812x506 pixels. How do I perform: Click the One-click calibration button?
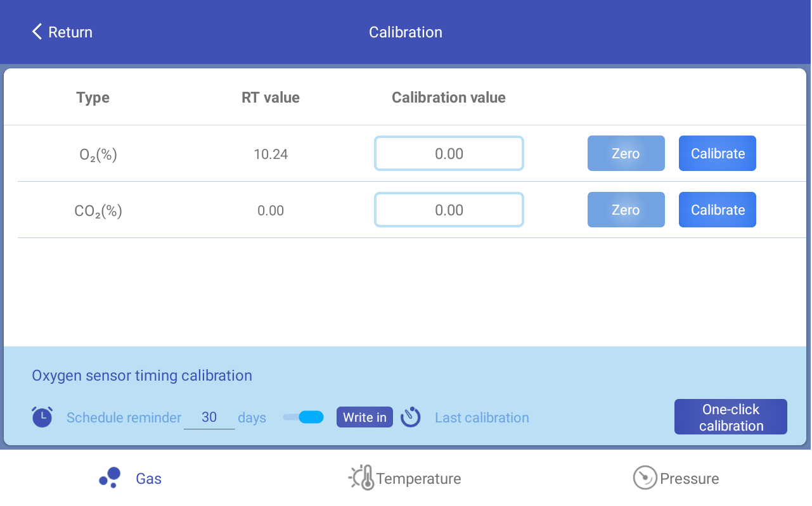[730, 417]
